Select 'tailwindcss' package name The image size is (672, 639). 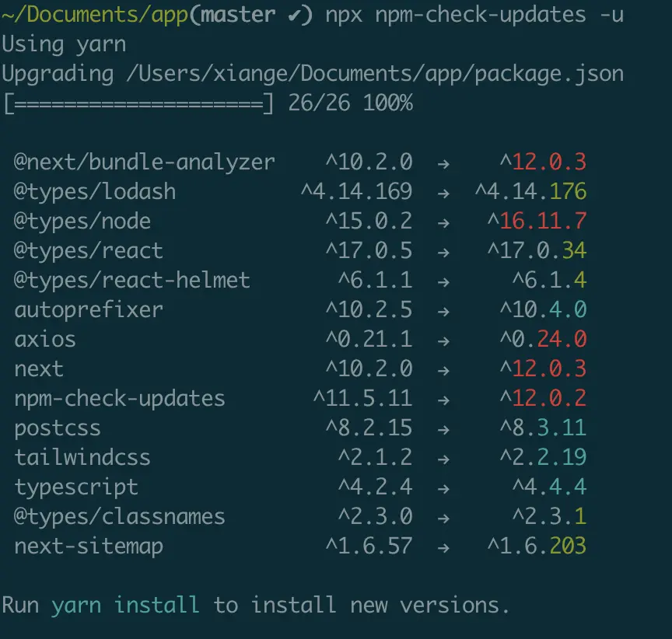point(82,458)
